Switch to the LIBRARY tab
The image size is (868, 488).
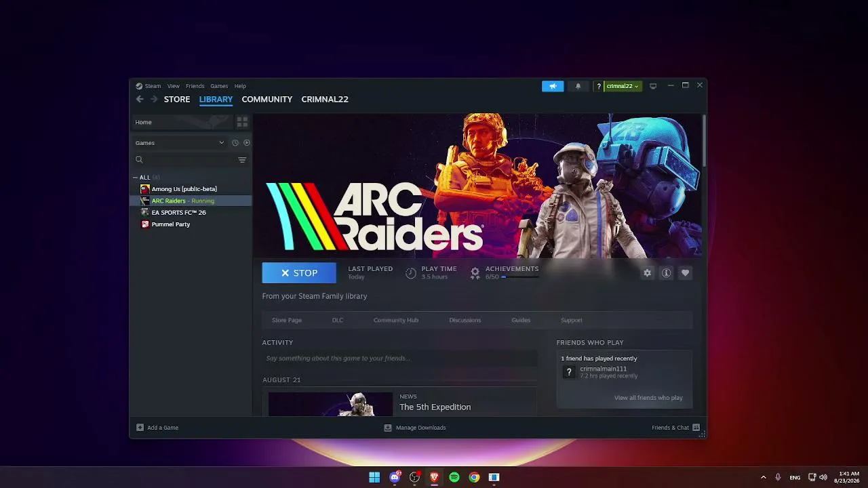[216, 99]
